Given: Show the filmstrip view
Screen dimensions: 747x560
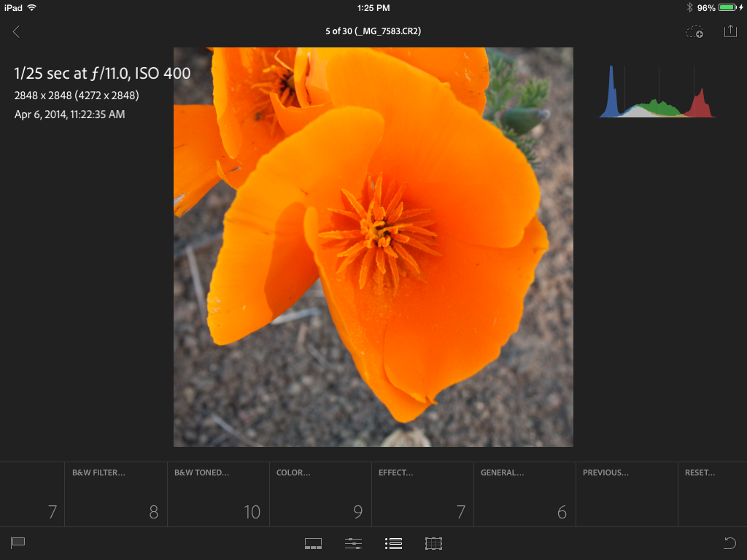Looking at the screenshot, I should [x=313, y=543].
